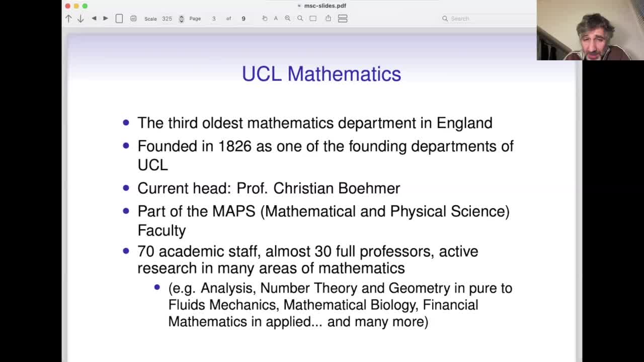The width and height of the screenshot is (644, 362).
Task: Go back with the left triangle
Action: pyautogui.click(x=94, y=19)
